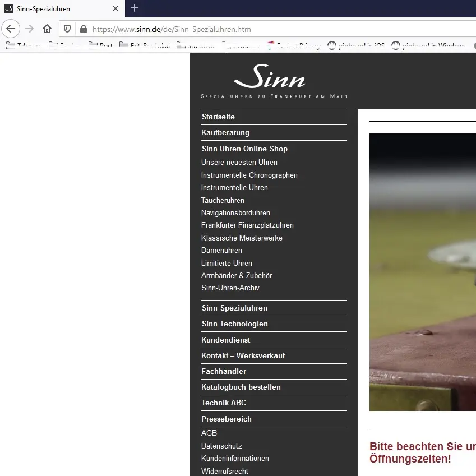Select Kontakt – Werksverkauf menu entry
The height and width of the screenshot is (476, 476).
pos(243,356)
